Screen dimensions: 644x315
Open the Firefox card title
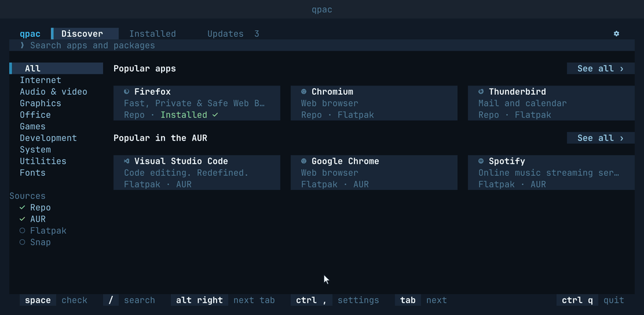pyautogui.click(x=152, y=92)
